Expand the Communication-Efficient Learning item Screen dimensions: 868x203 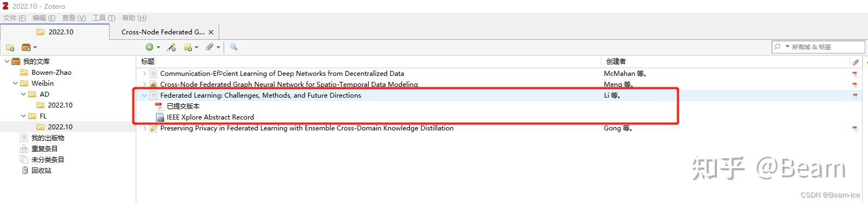[x=144, y=74]
